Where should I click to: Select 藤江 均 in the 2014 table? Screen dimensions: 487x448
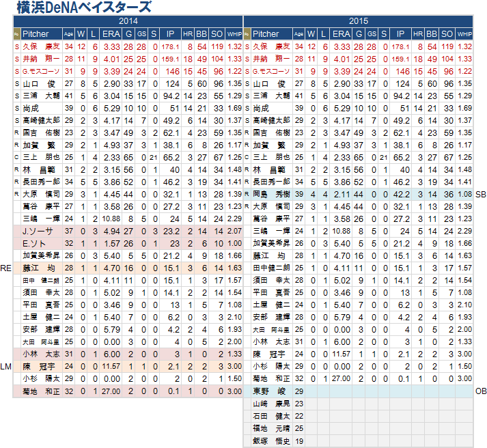(39, 268)
